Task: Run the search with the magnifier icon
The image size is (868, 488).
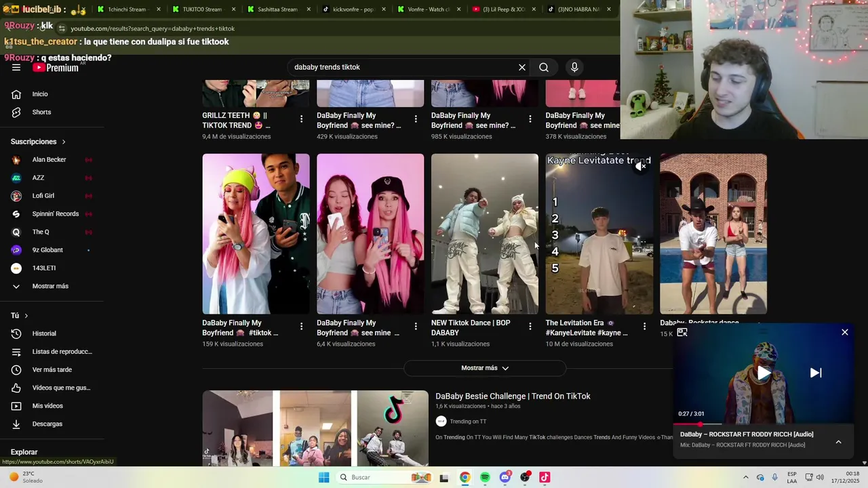Action: click(x=544, y=67)
